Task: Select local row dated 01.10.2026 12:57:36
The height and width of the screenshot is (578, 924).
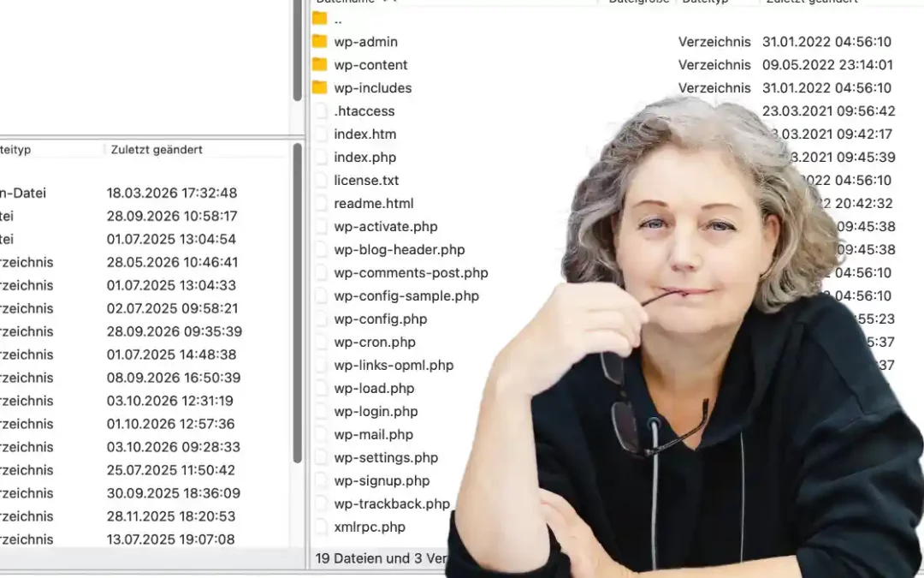Action: tap(170, 424)
